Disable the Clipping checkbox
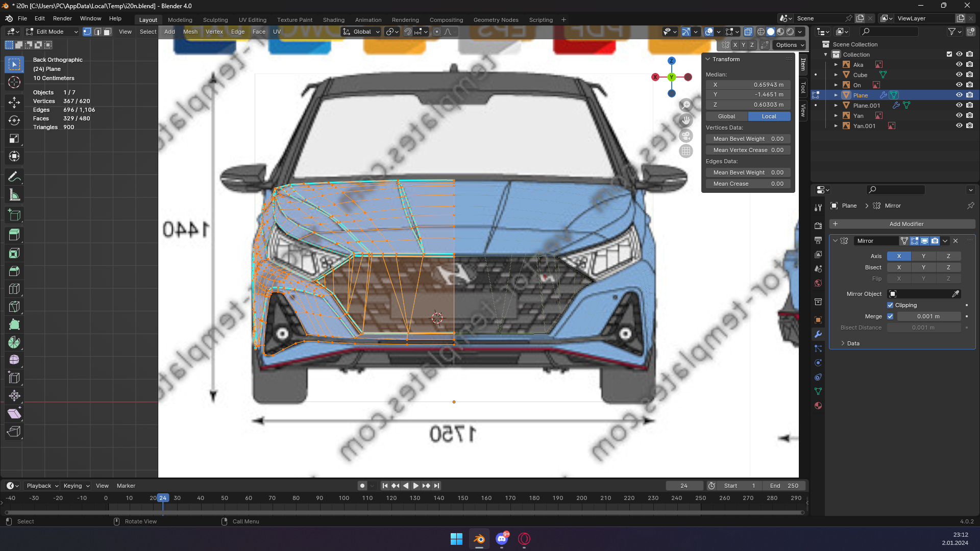980x551 pixels. 890,305
